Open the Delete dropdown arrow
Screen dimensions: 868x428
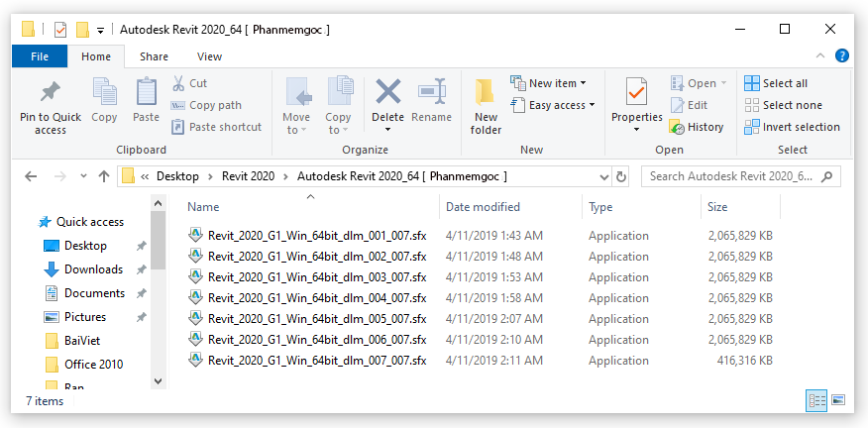pyautogui.click(x=387, y=130)
